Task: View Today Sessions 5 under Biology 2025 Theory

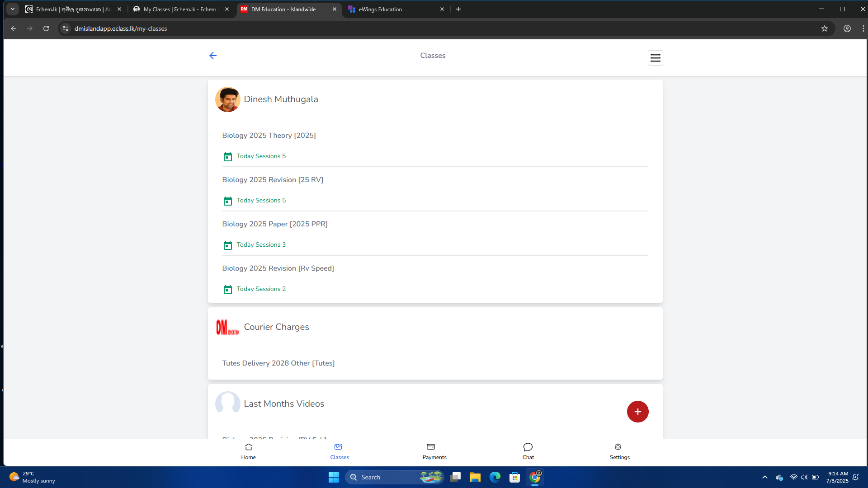Action: pyautogui.click(x=261, y=156)
